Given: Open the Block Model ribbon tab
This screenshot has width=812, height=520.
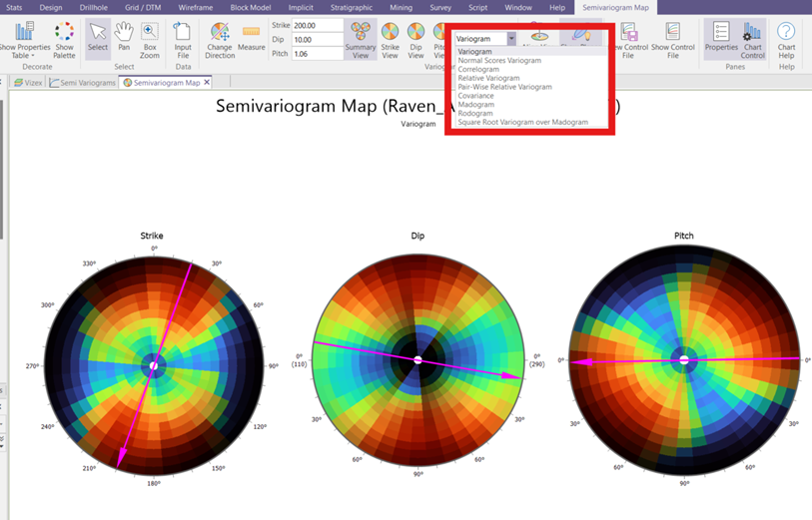Looking at the screenshot, I should (250, 7).
